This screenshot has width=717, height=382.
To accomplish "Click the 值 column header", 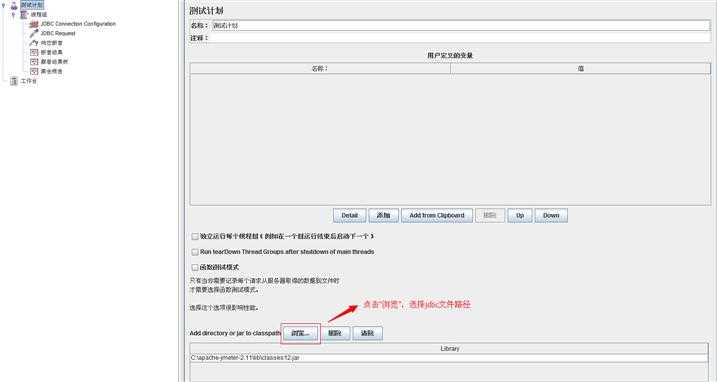I will (580, 69).
